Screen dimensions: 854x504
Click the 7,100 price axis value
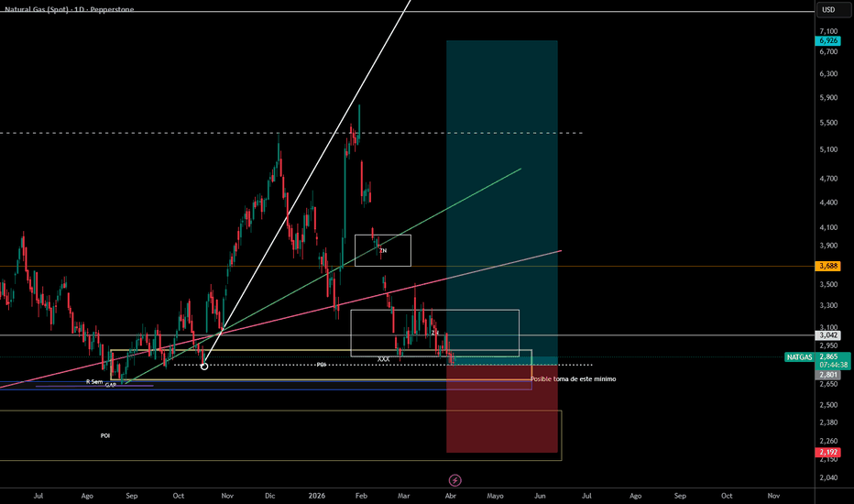click(828, 31)
